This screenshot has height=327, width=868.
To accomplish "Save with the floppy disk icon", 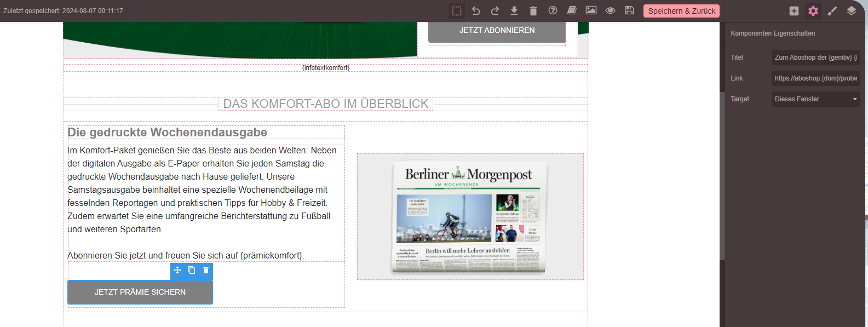I will coord(629,11).
